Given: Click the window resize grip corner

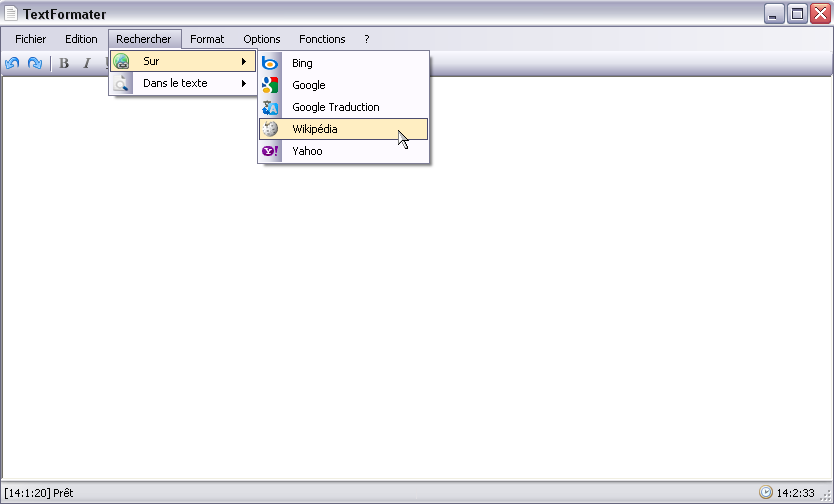Looking at the screenshot, I should [x=826, y=495].
